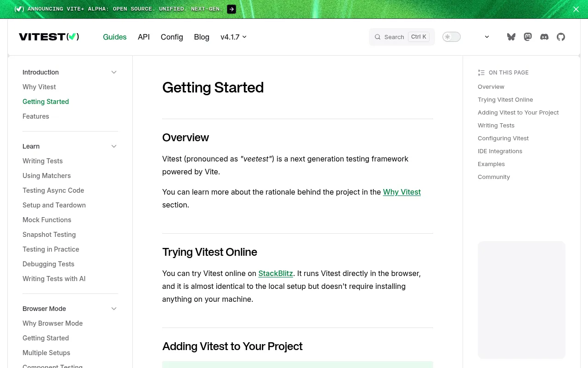Jump to IDE Integrations outline link
588x368 pixels.
[x=500, y=151]
